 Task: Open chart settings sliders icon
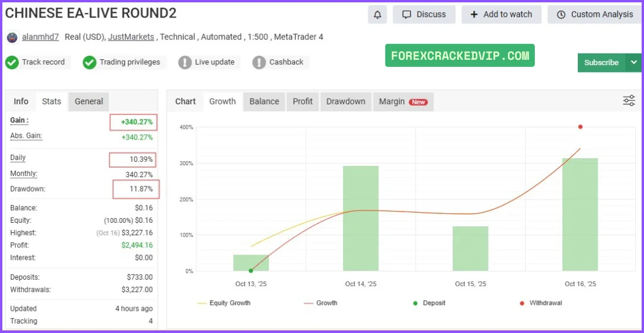[x=629, y=101]
